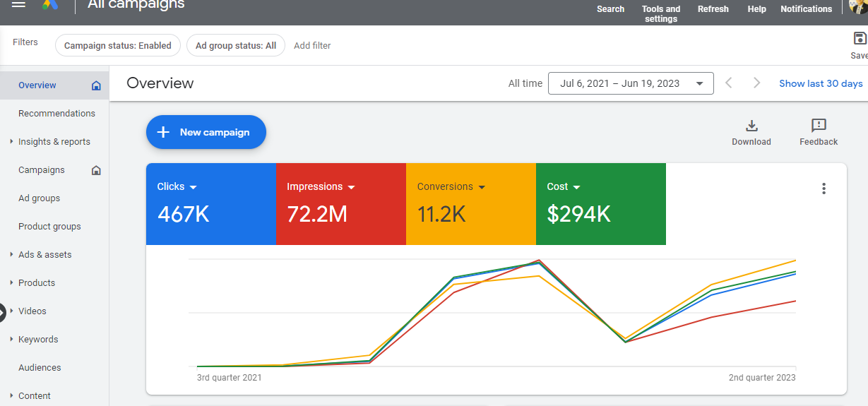This screenshot has width=868, height=406.
Task: Go to previous date range arrow
Action: 729,83
